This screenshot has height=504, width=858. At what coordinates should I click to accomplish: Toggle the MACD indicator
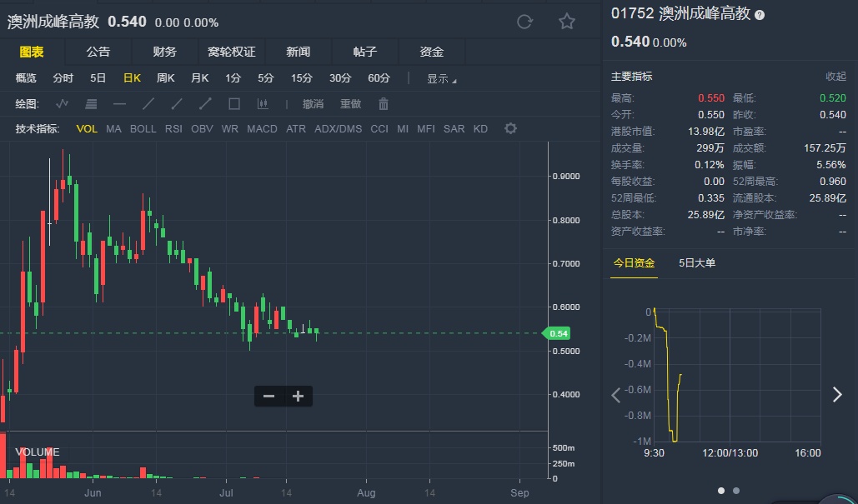tap(262, 129)
